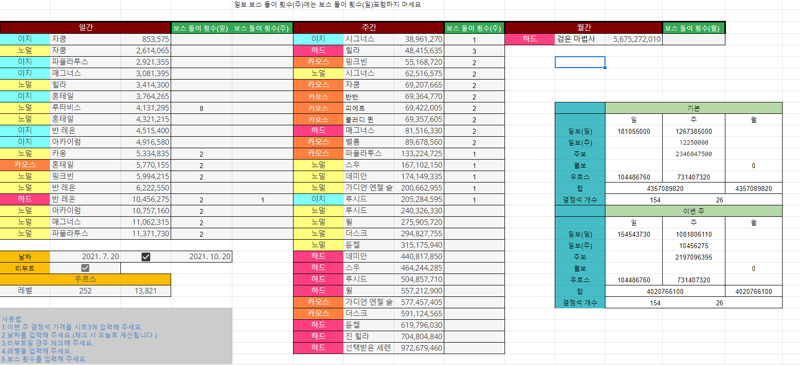Uncheck the 리부트 checkbox
This screenshot has width=800, height=365.
[85, 268]
